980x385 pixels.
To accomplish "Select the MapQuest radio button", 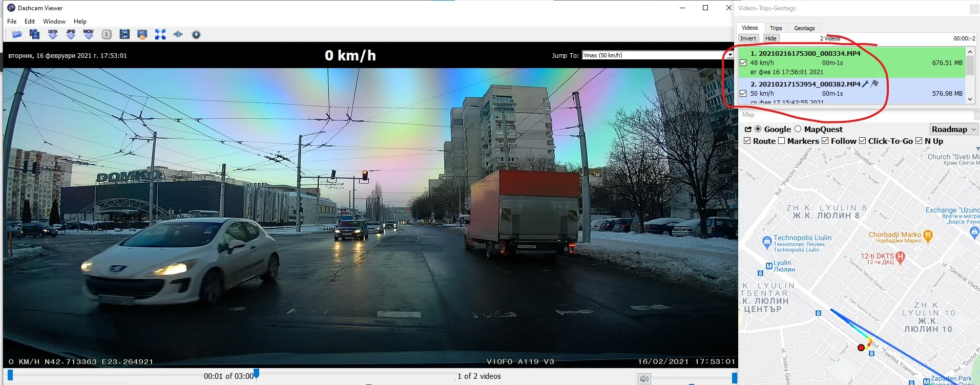I will (798, 130).
